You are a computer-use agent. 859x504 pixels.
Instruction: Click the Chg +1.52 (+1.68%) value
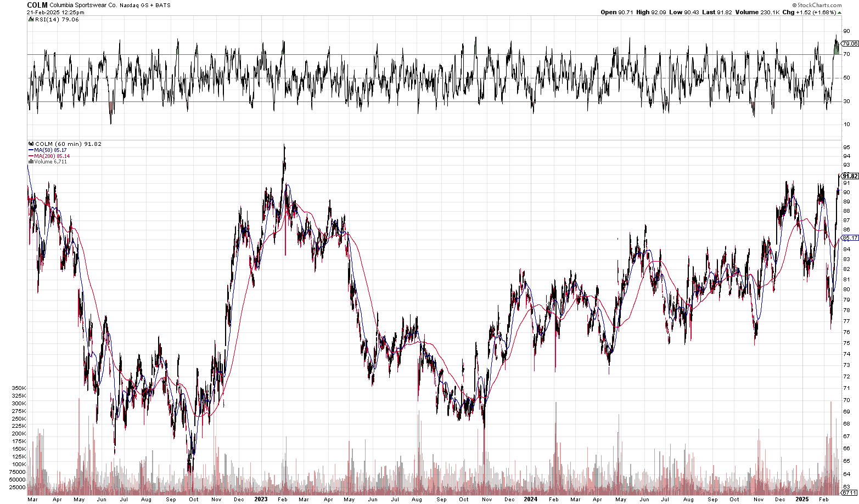pos(812,12)
